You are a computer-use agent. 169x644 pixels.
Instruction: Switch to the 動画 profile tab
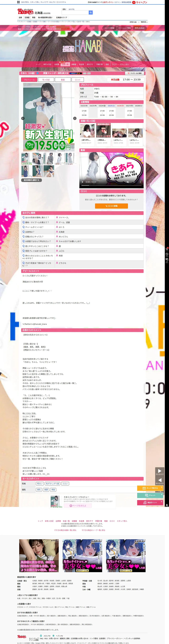click(x=63, y=80)
